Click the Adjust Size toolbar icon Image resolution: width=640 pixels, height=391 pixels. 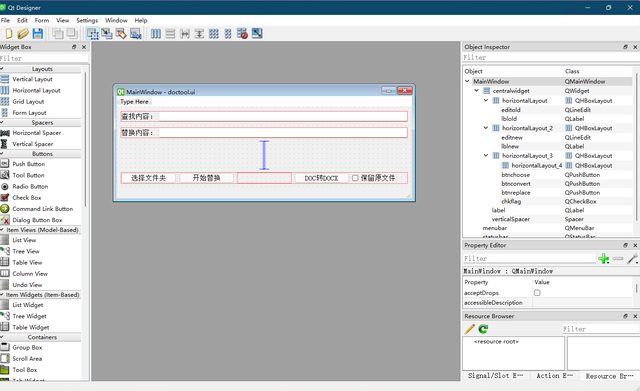pos(257,33)
